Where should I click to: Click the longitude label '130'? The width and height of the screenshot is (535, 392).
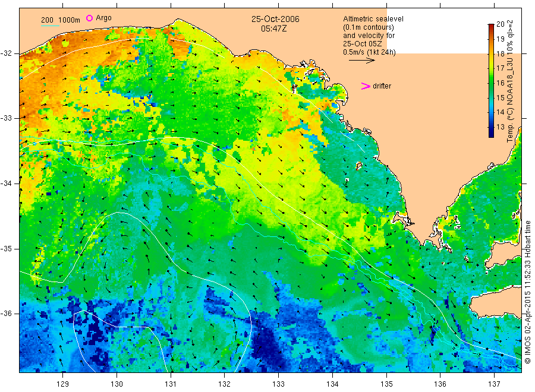coord(117,384)
